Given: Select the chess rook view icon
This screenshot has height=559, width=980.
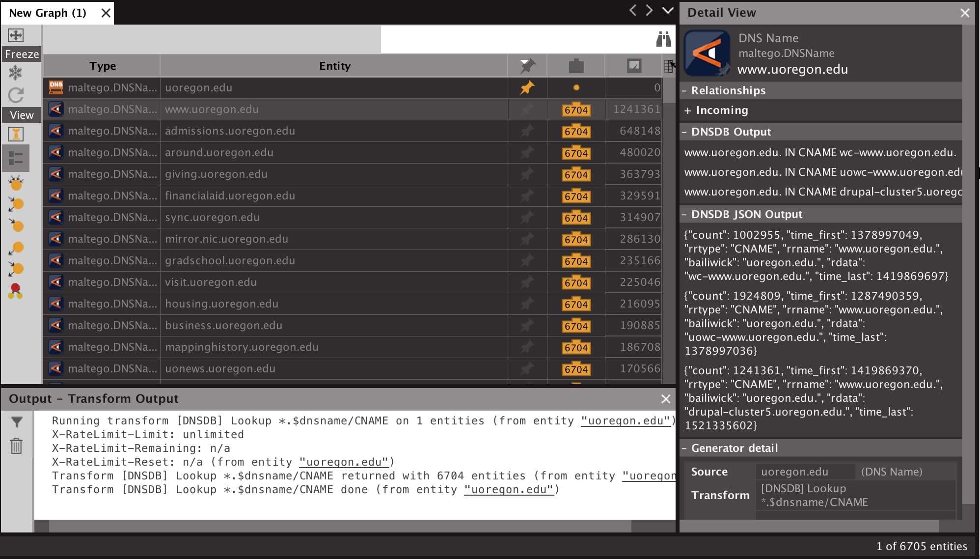Looking at the screenshot, I should click(16, 134).
